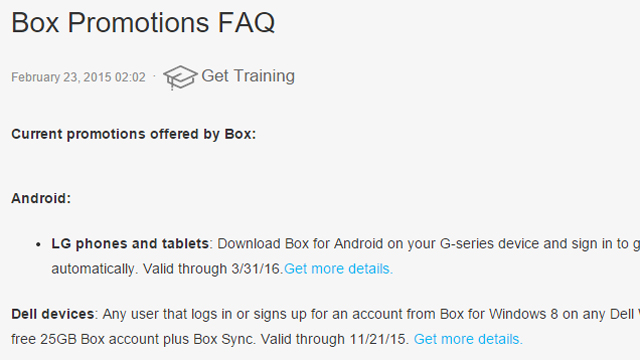
Task: Open Get more details for Dell promotion
Action: click(468, 339)
